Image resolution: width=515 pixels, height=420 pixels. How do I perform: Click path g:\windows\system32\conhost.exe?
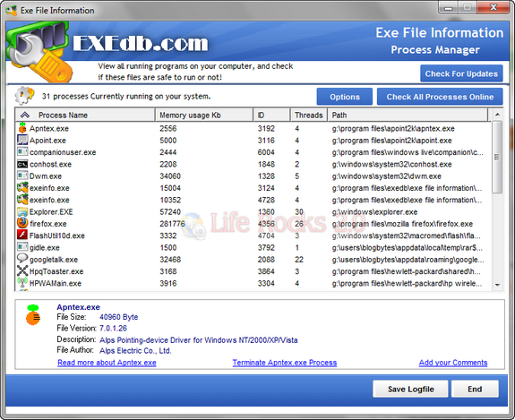pyautogui.click(x=391, y=164)
